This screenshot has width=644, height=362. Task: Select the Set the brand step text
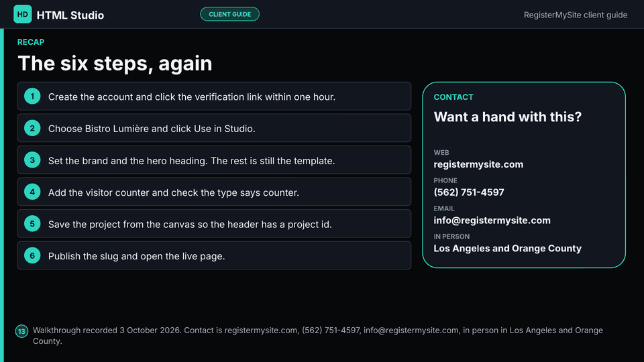click(191, 160)
